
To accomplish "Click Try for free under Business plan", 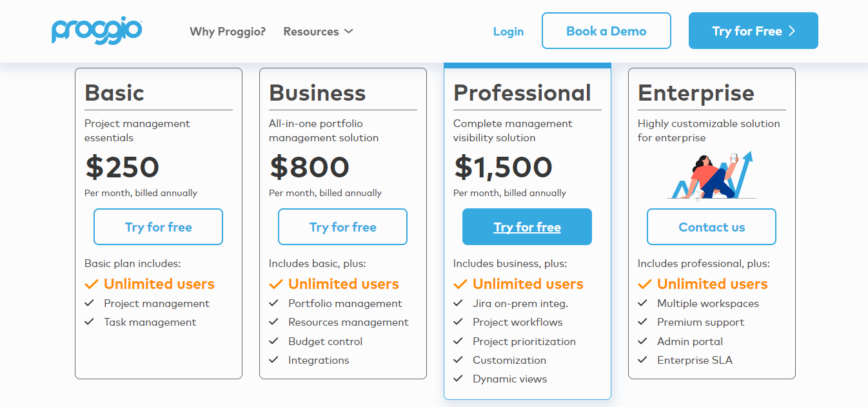I will coord(342,227).
